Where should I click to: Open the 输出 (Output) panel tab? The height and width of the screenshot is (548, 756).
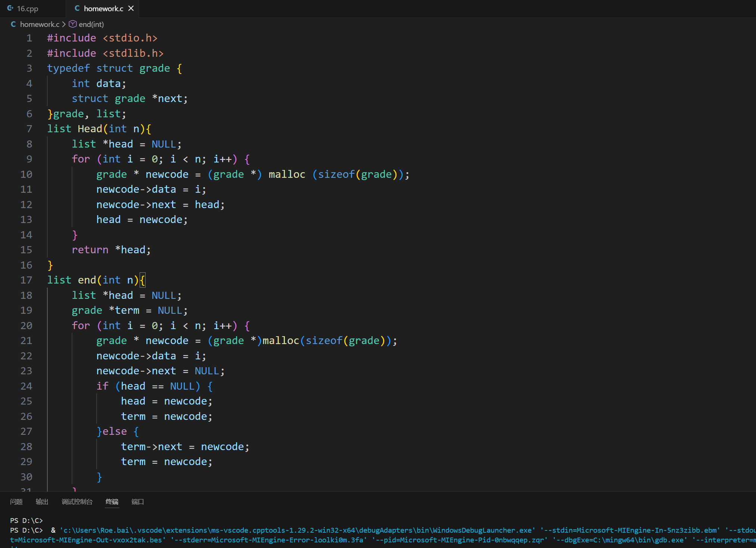pos(42,502)
